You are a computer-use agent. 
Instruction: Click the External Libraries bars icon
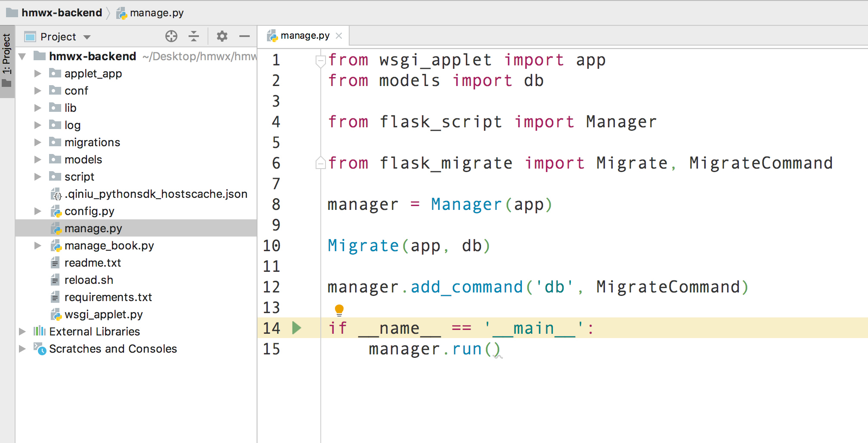[40, 331]
